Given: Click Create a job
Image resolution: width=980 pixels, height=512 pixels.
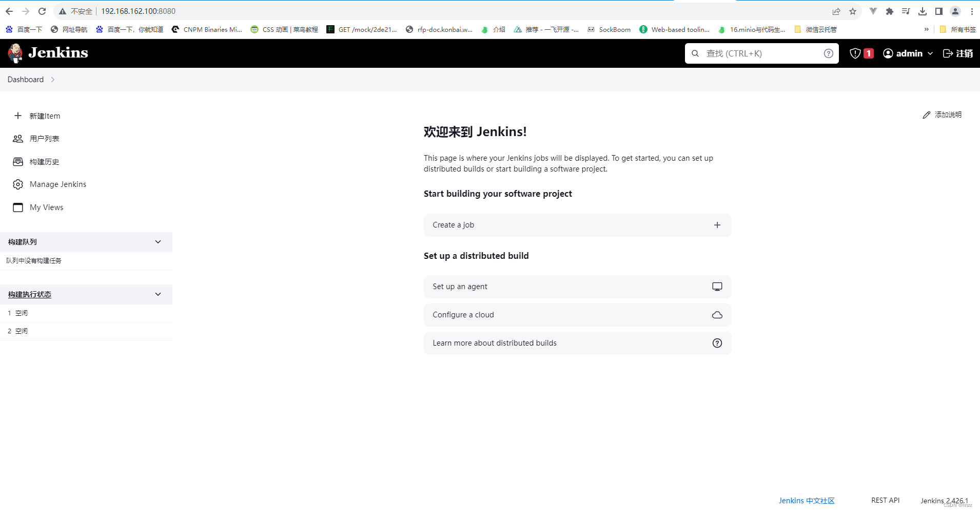Looking at the screenshot, I should pos(577,225).
